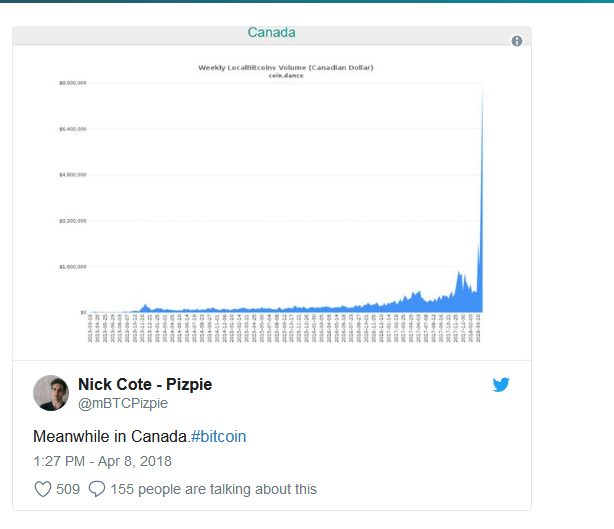Like the tweet with the heart icon
The image size is (614, 529).
coord(43,489)
